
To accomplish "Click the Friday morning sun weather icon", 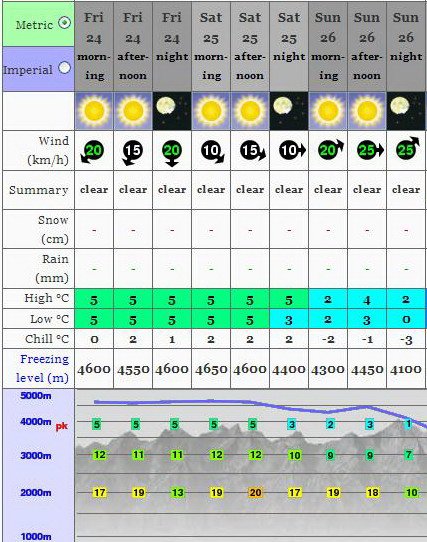I will tap(94, 111).
